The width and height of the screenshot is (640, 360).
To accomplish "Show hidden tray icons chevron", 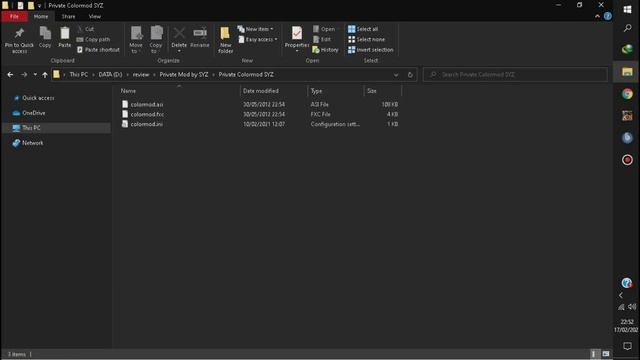I will pyautogui.click(x=621, y=295).
